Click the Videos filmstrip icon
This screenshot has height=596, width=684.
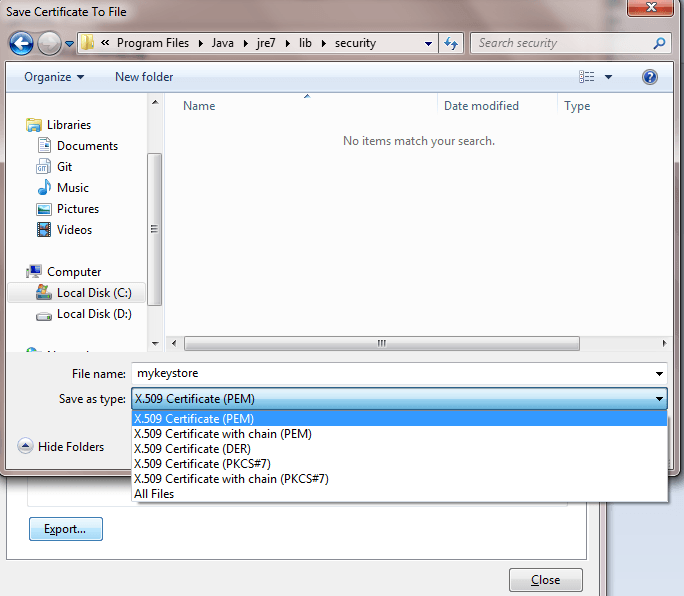[44, 229]
